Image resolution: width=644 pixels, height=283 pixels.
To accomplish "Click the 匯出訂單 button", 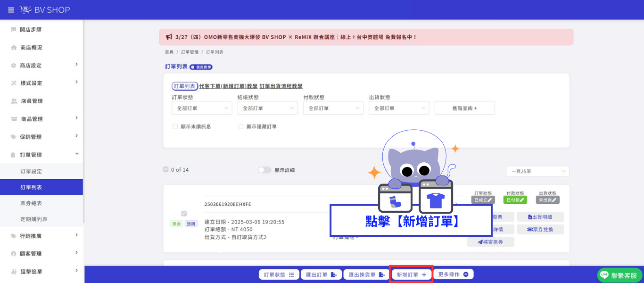I will (321, 275).
